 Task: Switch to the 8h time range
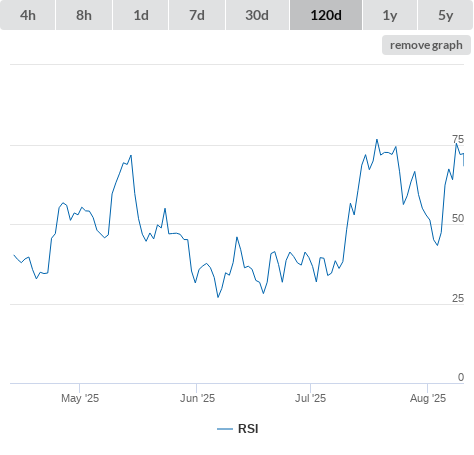coord(84,15)
